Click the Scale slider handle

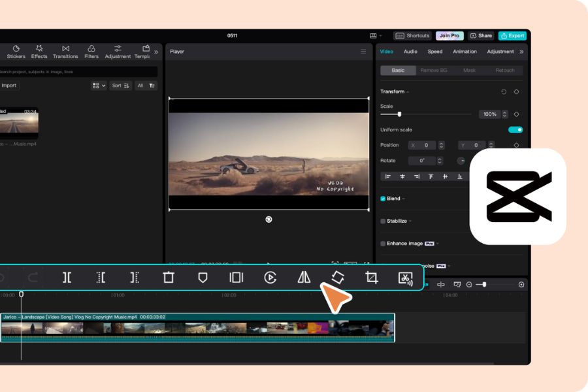click(399, 114)
